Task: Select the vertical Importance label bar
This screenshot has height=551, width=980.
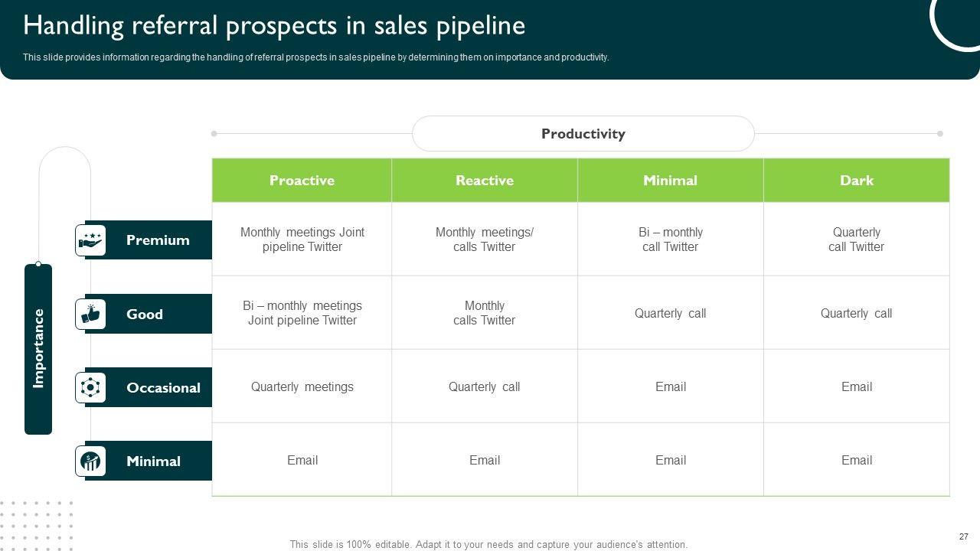Action: pyautogui.click(x=38, y=349)
